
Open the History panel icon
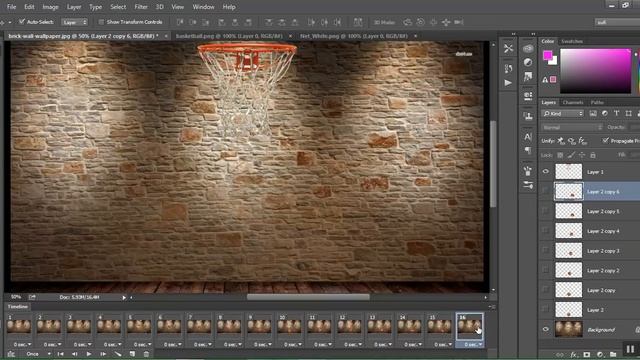point(508,68)
